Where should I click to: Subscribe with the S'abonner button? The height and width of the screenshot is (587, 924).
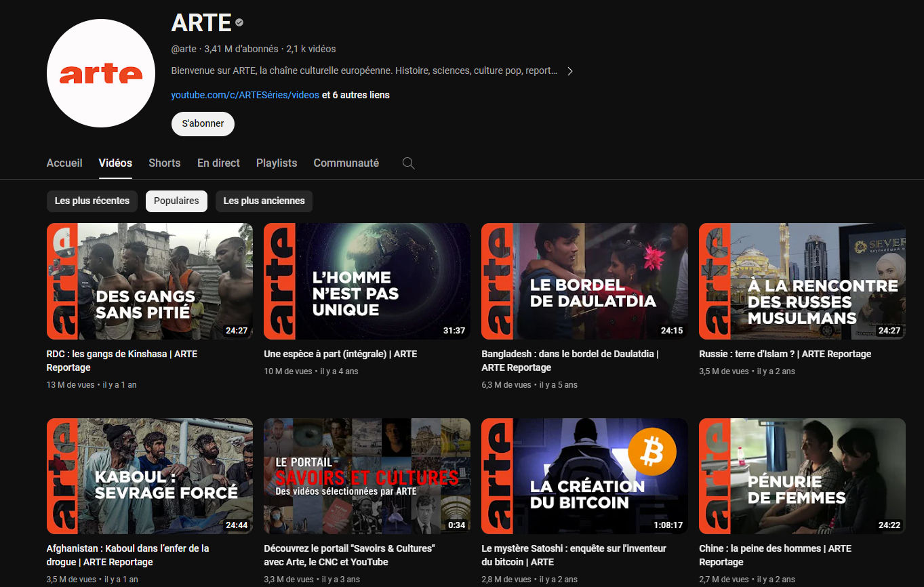tap(203, 124)
